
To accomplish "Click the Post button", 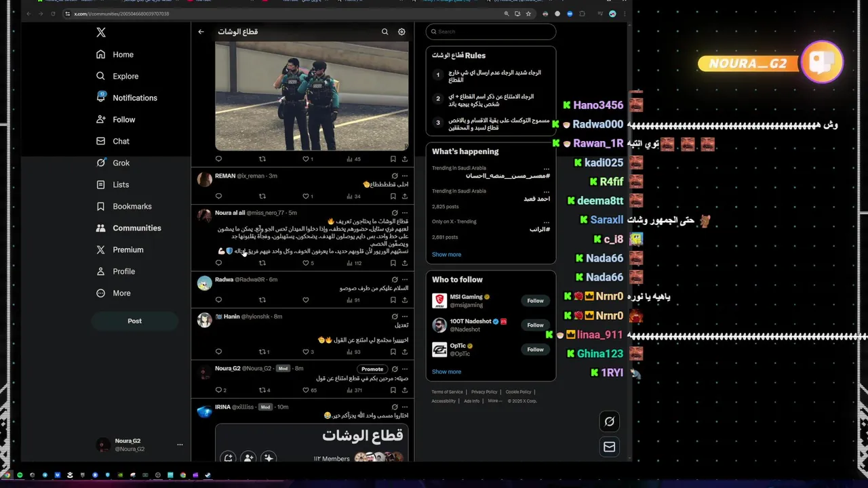I will [134, 321].
